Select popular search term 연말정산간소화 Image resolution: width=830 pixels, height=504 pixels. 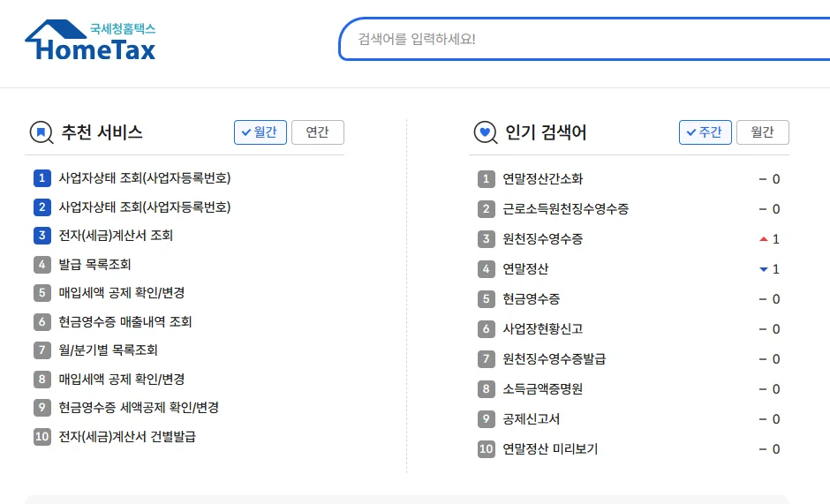point(542,179)
